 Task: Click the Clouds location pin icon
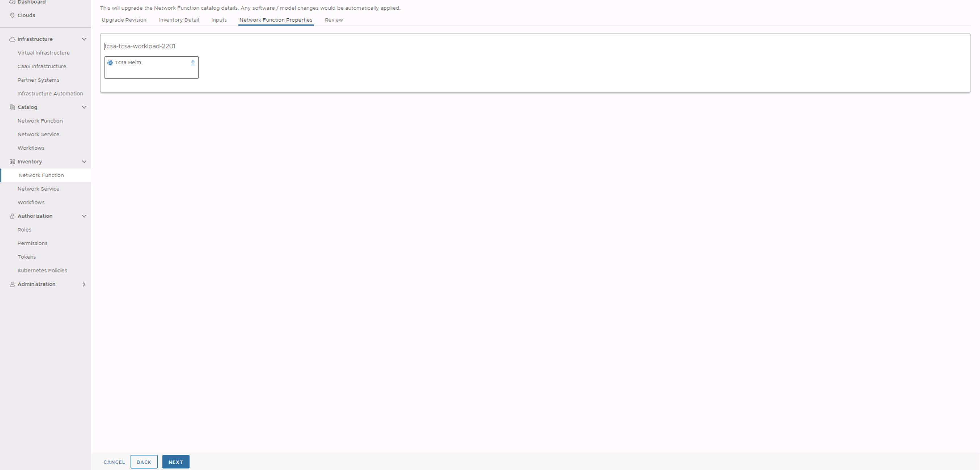12,15
